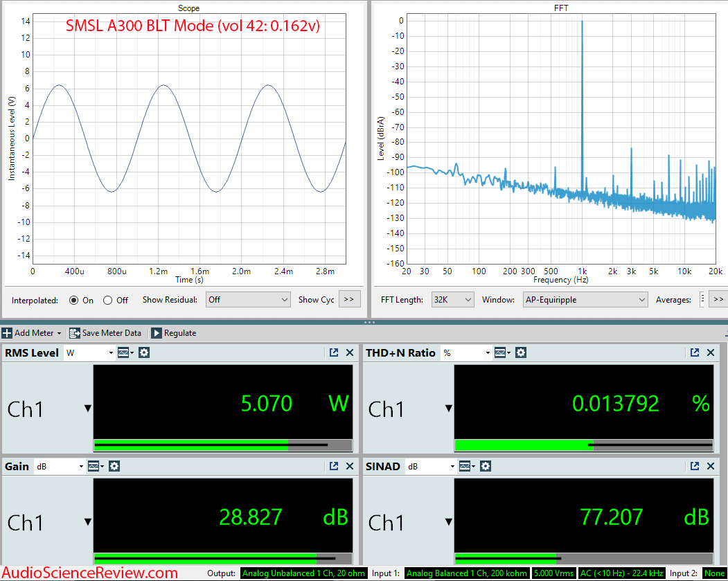Click the FFT graph title
Image resolution: width=728 pixels, height=581 pixels.
[x=561, y=8]
